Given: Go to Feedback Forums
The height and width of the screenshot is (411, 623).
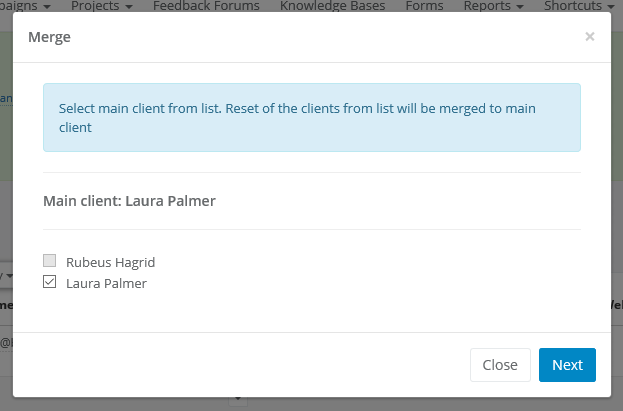Looking at the screenshot, I should pyautogui.click(x=207, y=6).
